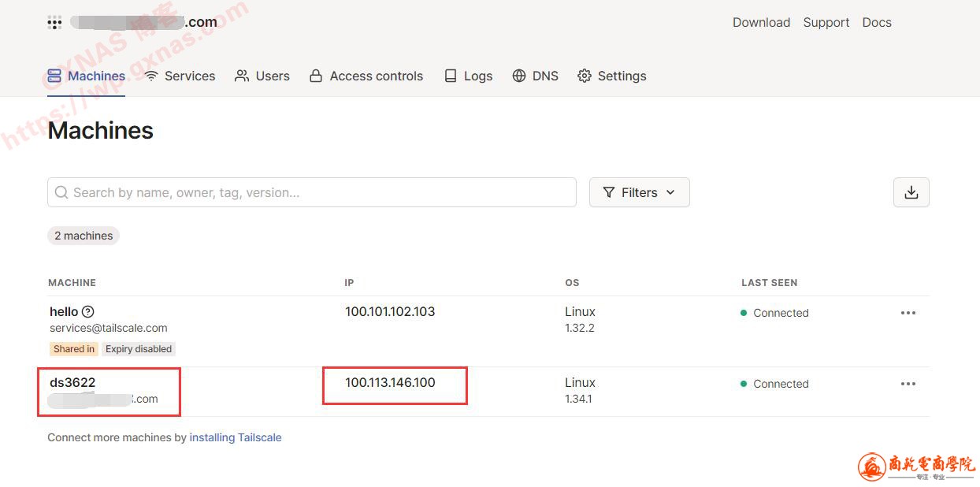
Task: Open the Tailscale app grid logo
Action: pos(54,22)
